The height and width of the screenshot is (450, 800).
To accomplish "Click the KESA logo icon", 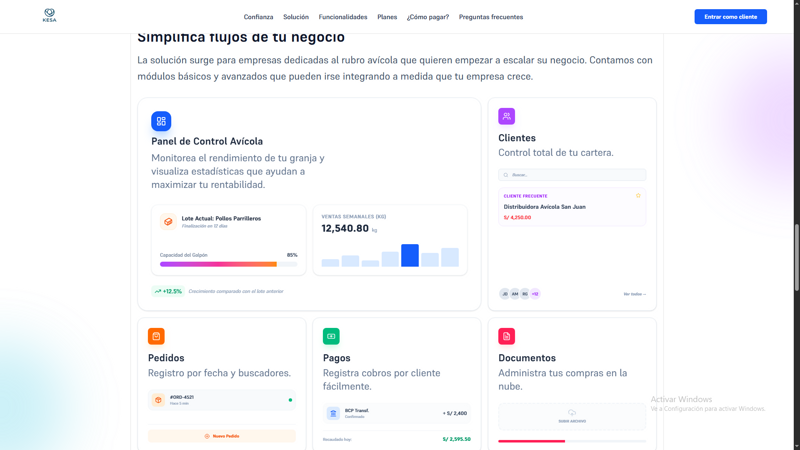I will click(x=49, y=15).
